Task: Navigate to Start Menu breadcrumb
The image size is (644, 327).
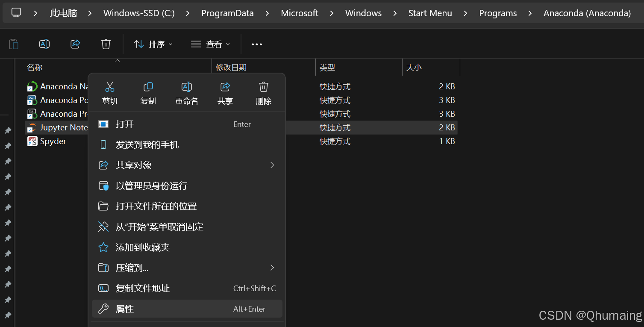Action: point(430,13)
